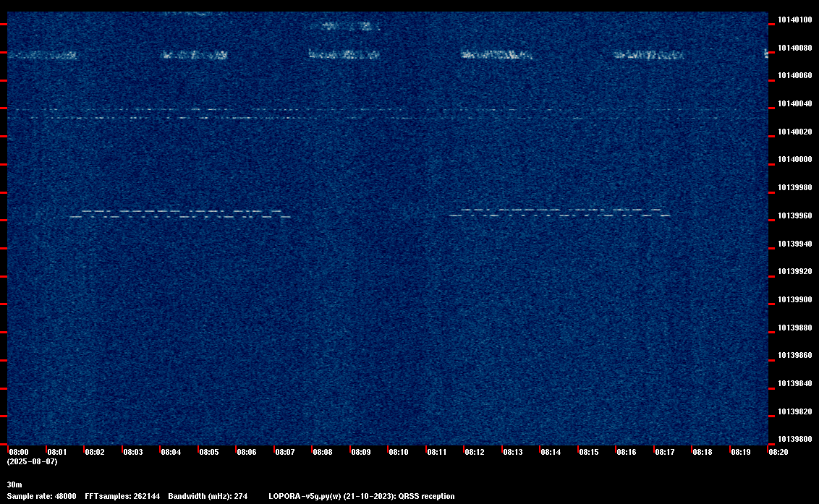The image size is (819, 504).
Task: Click the 10139980 frequency label
Action: tap(795, 187)
